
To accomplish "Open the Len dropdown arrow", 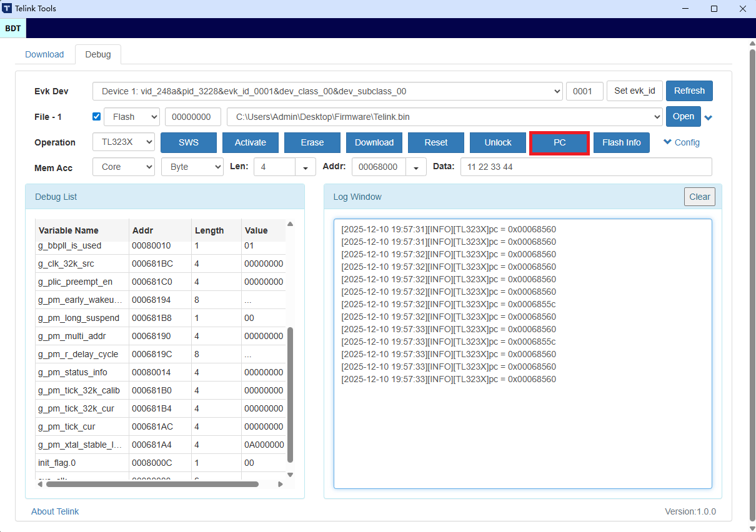I will [x=305, y=167].
